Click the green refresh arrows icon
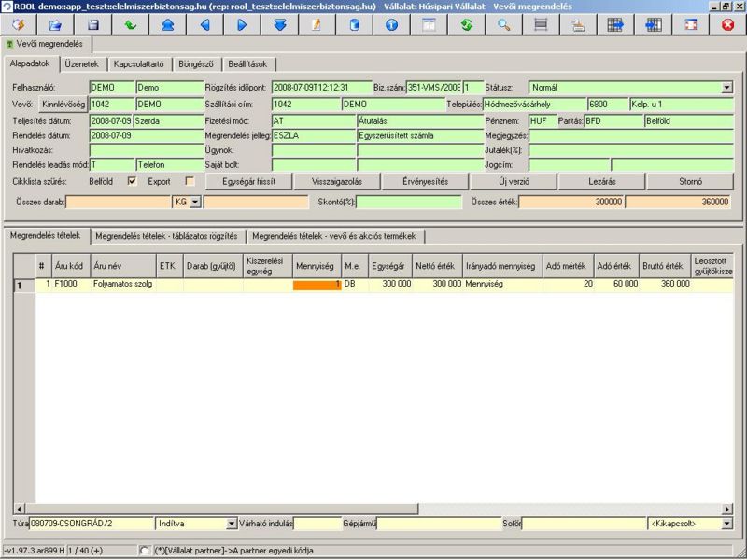Viewport: 747px width, 560px height. click(466, 24)
